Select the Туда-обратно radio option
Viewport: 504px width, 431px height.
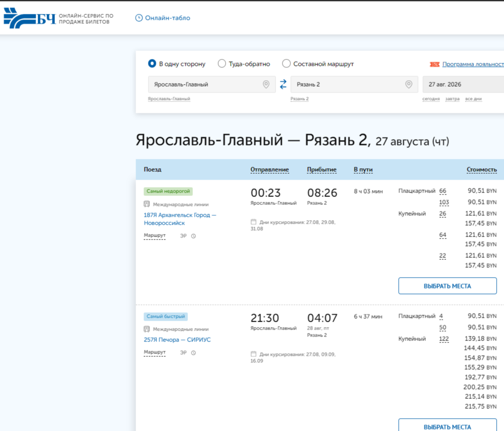pos(222,63)
